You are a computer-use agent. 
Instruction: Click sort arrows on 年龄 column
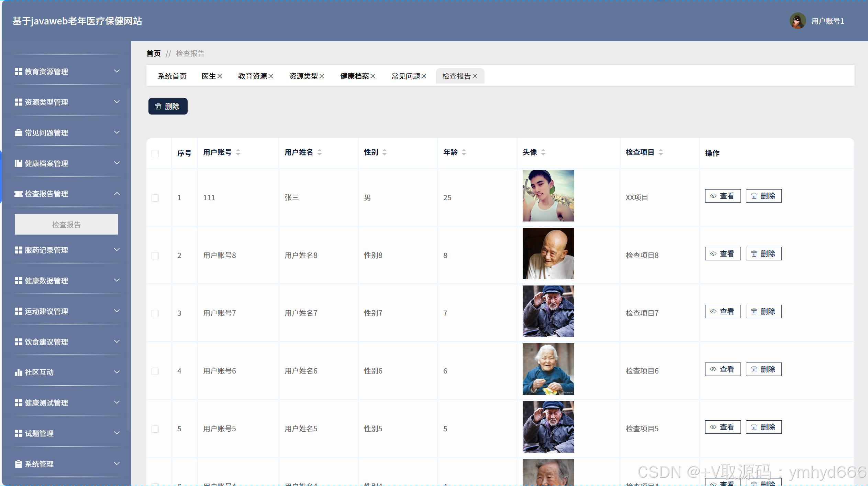(464, 152)
